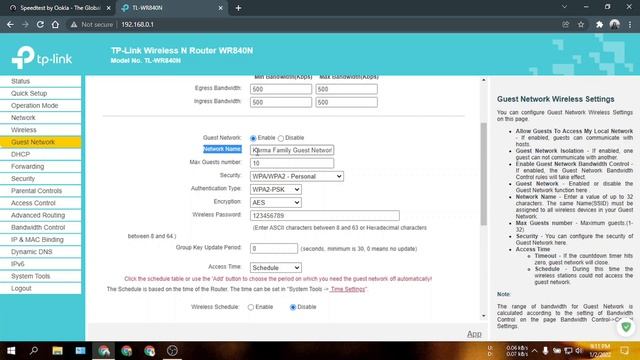Open the IP & MAC Binding menu item
Screen dimensions: 640x360
40,240
